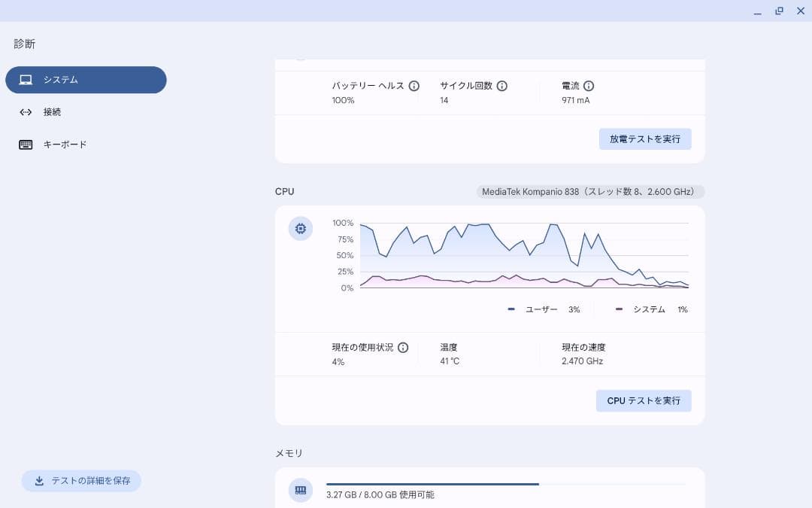Click the current usage 4% value
Screen dimensions: 812x508
coord(338,362)
